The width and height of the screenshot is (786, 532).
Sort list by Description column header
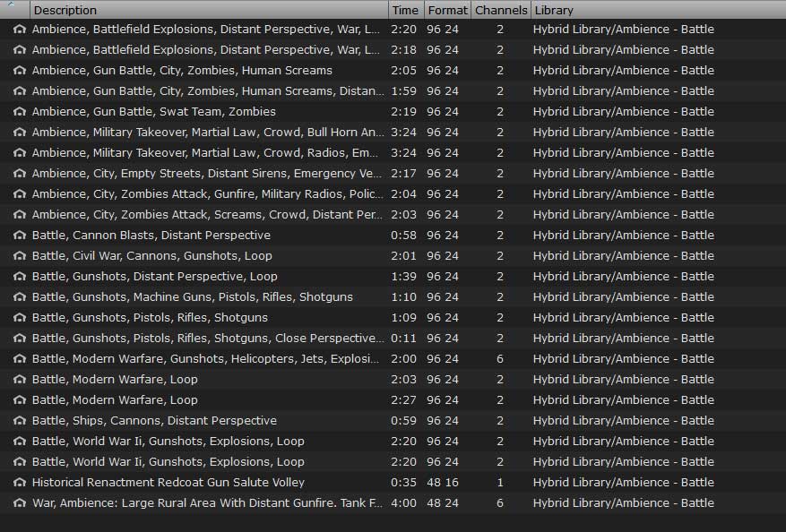point(208,10)
